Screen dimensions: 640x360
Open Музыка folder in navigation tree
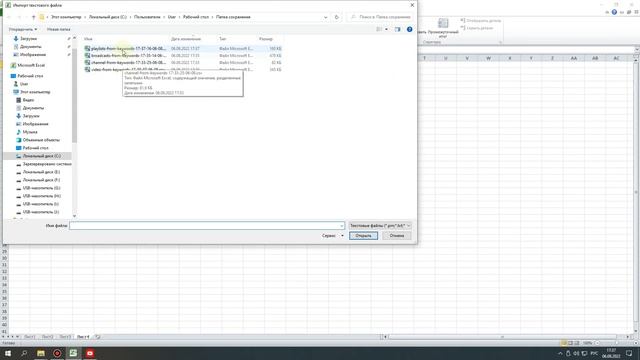point(29,132)
